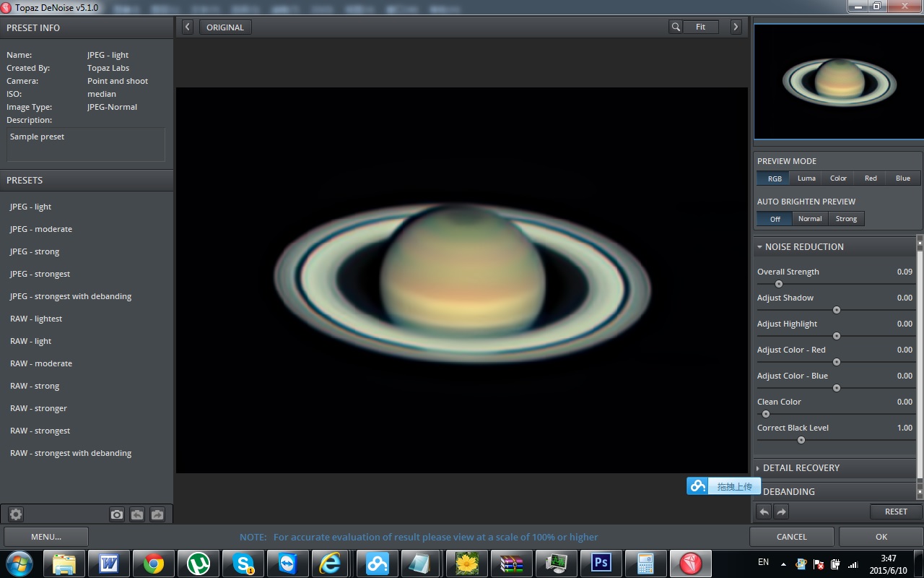Open Windows Start menu
Viewport: 924px width, 578px height.
[19, 563]
